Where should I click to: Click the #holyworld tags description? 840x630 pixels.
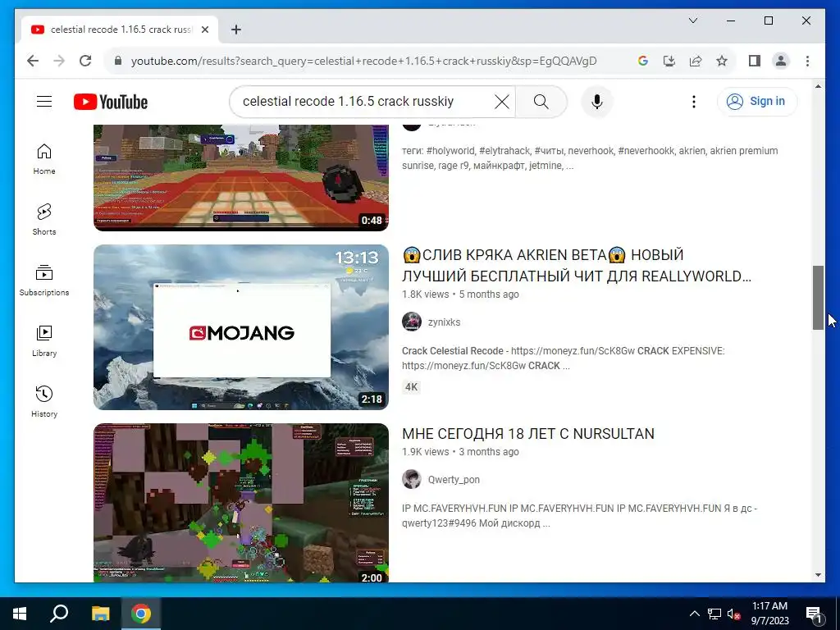coord(590,158)
